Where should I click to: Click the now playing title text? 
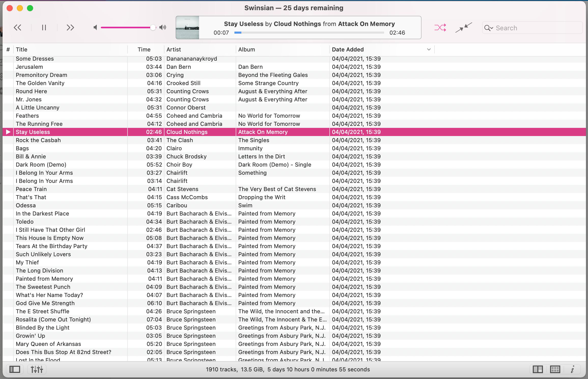309,24
